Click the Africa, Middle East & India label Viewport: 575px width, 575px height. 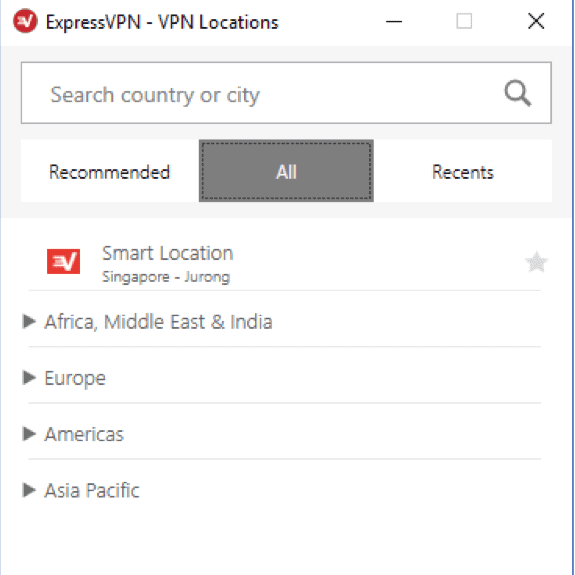[x=158, y=322]
